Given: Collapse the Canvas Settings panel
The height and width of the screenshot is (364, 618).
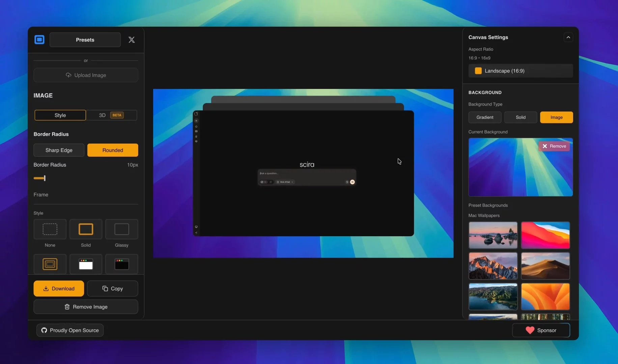Looking at the screenshot, I should pos(568,37).
